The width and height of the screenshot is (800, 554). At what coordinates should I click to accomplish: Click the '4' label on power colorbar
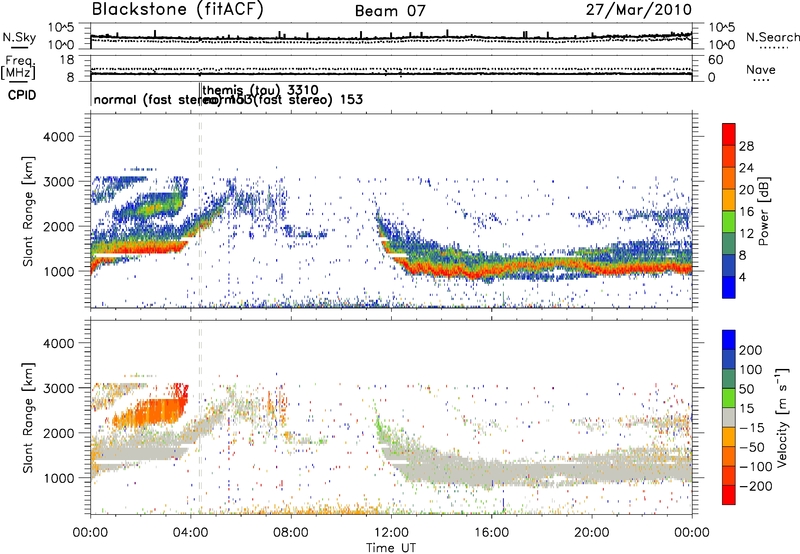[x=742, y=277]
